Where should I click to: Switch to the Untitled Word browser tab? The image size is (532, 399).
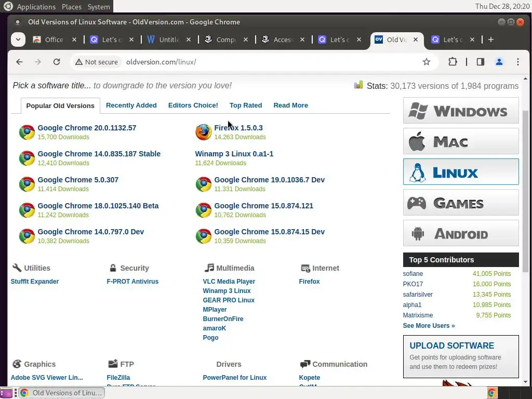click(164, 39)
